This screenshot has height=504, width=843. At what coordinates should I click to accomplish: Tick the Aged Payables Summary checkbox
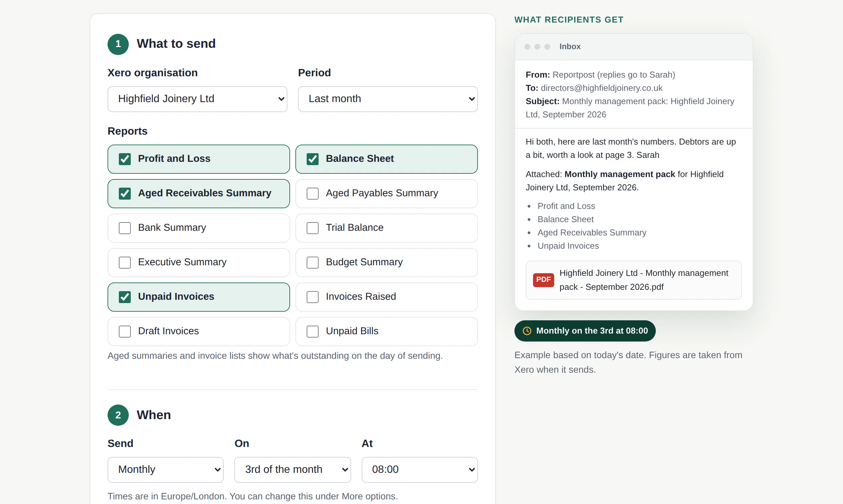tap(312, 193)
